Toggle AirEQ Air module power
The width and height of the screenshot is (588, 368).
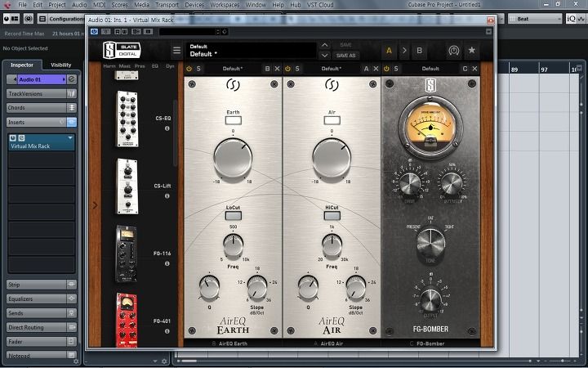tap(288, 69)
